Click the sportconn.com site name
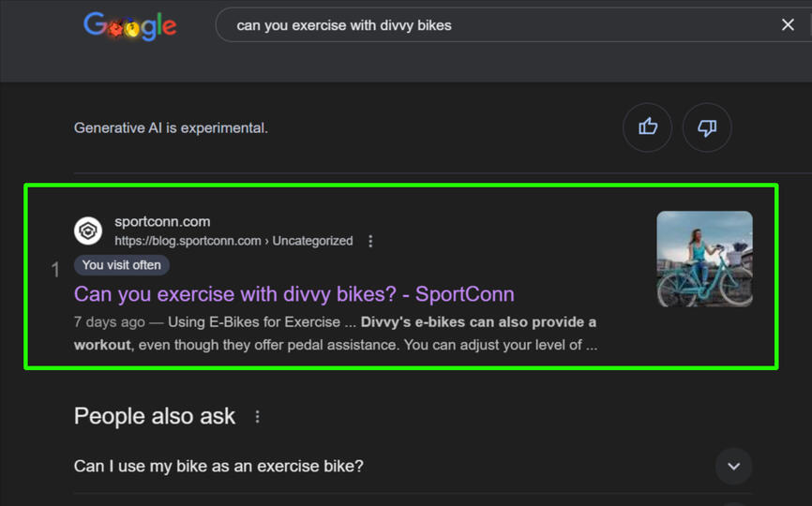 tap(162, 222)
